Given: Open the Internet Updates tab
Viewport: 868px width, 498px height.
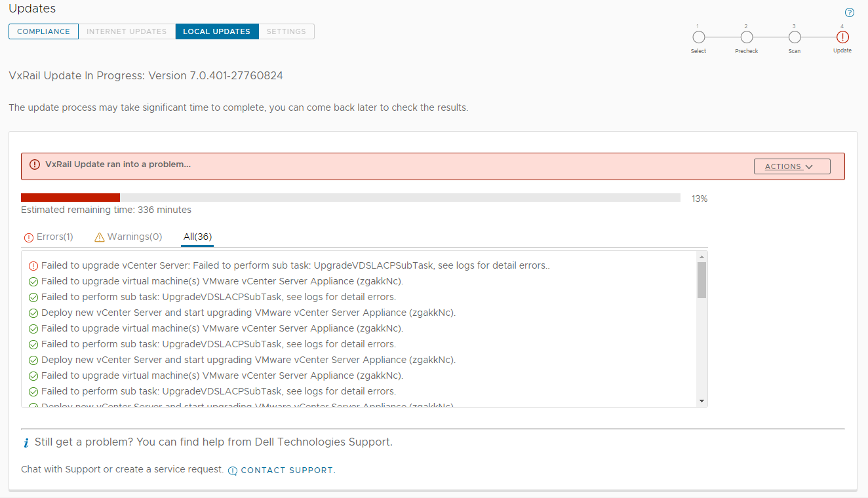Looking at the screenshot, I should coord(127,31).
